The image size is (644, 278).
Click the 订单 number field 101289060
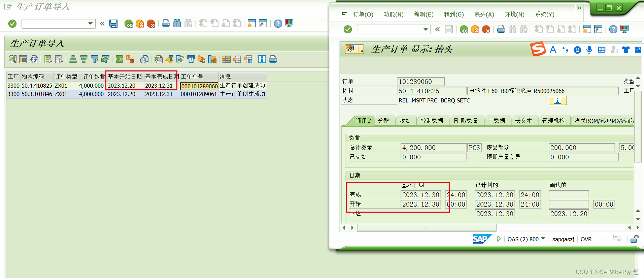(420, 82)
